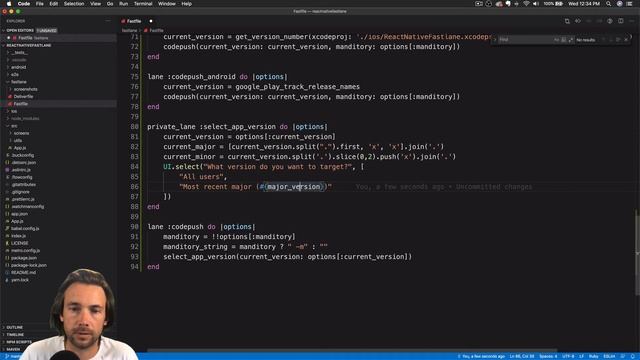This screenshot has height=360, width=640.
Task: Open .buckconfig file
Action: coord(22,156)
